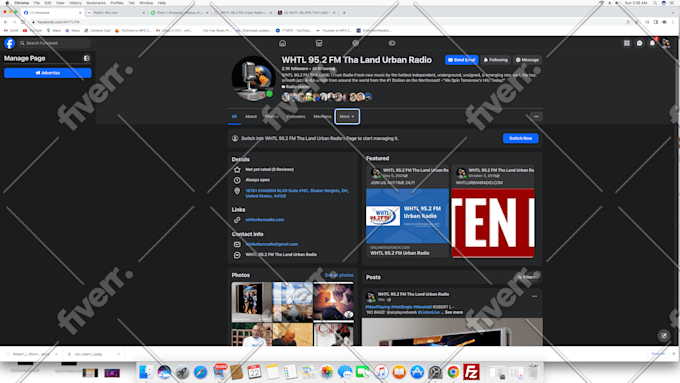Screen dimensions: 680x383
Task: Switch to the Fiverr browser tab
Action: [178, 13]
